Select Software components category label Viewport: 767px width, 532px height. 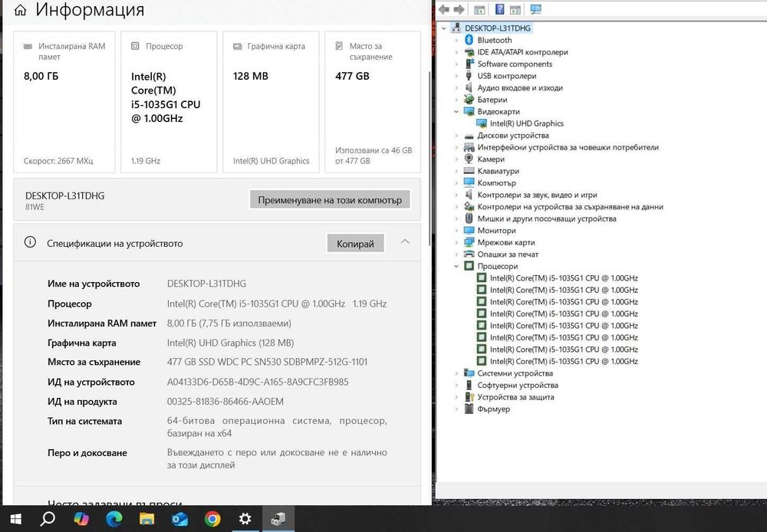click(515, 64)
